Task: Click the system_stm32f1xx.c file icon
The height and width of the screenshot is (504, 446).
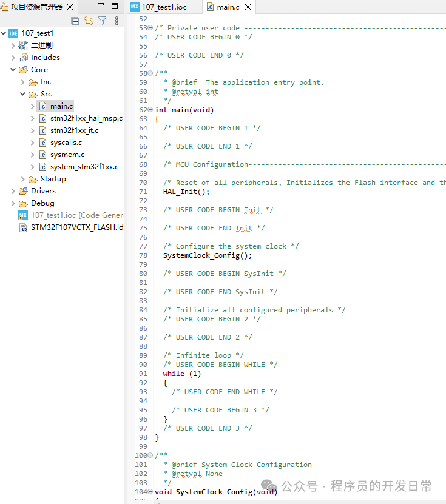Action: click(42, 167)
